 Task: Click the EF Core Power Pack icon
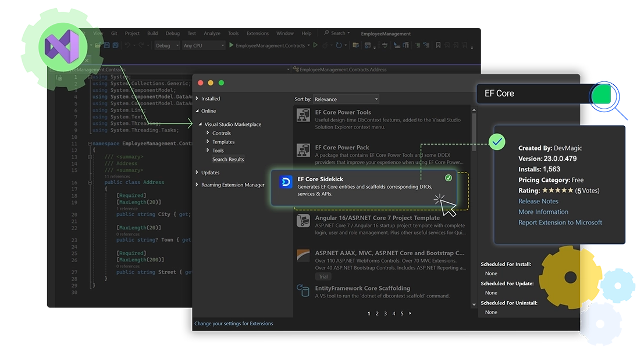pos(304,150)
